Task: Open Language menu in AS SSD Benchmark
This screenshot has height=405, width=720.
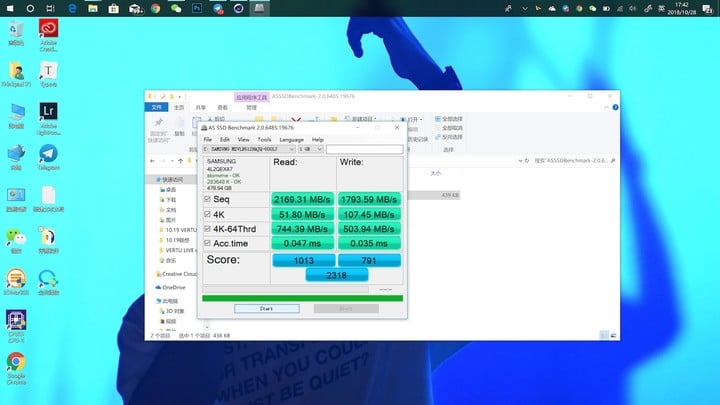Action: (291, 140)
